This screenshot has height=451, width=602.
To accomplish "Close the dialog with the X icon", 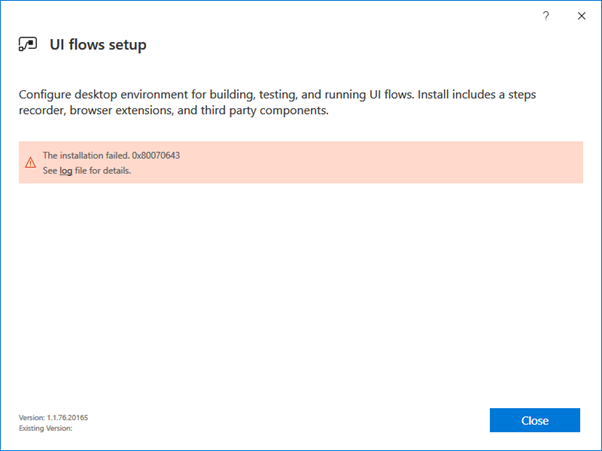I will pyautogui.click(x=581, y=16).
